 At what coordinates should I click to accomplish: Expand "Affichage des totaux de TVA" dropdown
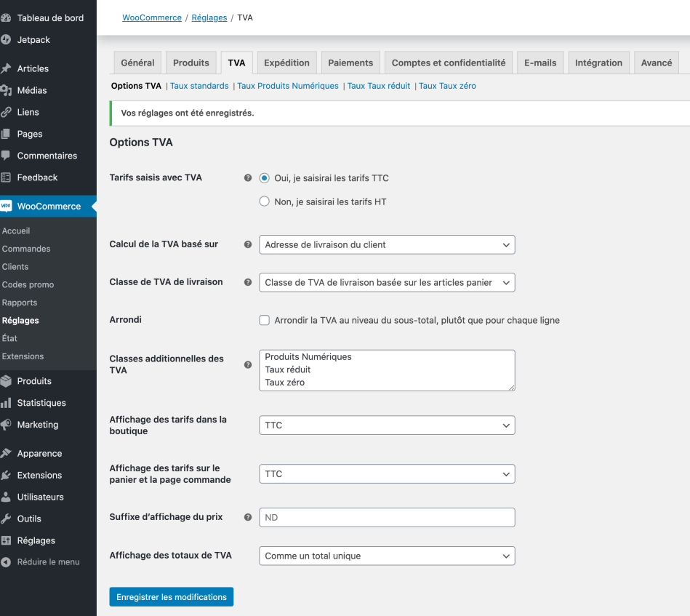click(387, 556)
